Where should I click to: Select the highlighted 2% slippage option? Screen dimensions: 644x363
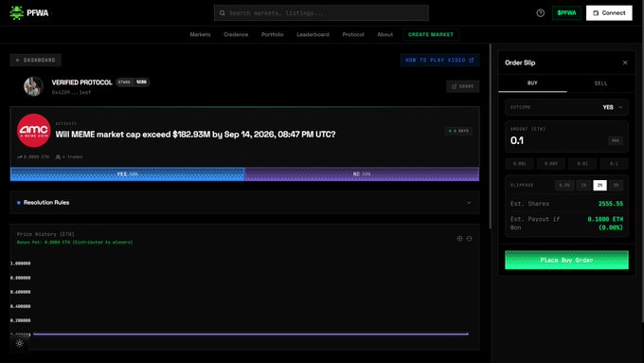(x=599, y=186)
